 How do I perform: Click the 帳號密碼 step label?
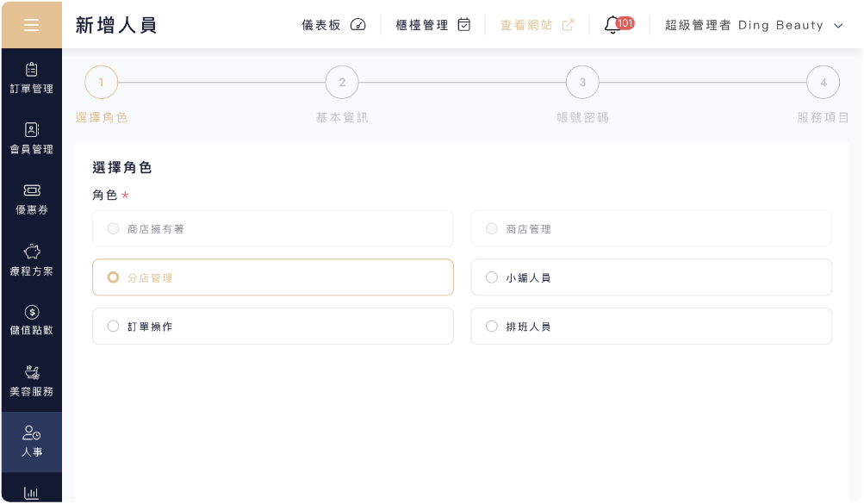(x=582, y=117)
